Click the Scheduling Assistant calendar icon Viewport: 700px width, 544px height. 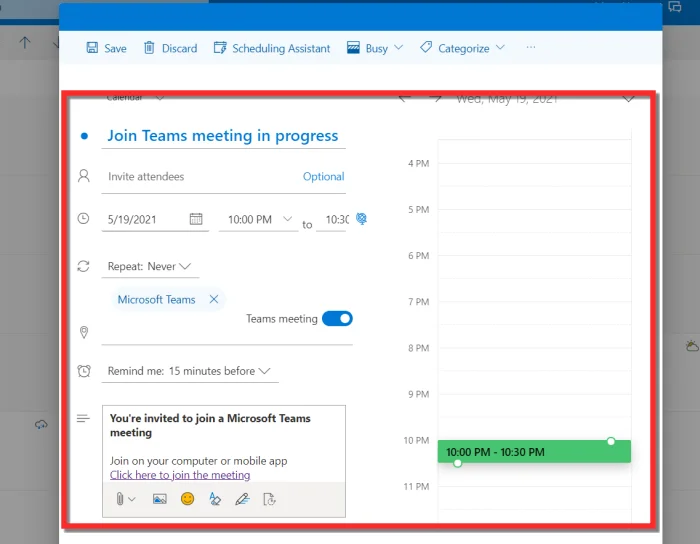[x=220, y=48]
